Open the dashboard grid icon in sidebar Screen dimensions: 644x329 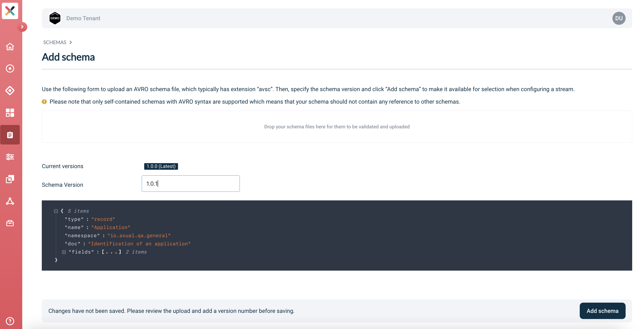(x=10, y=113)
